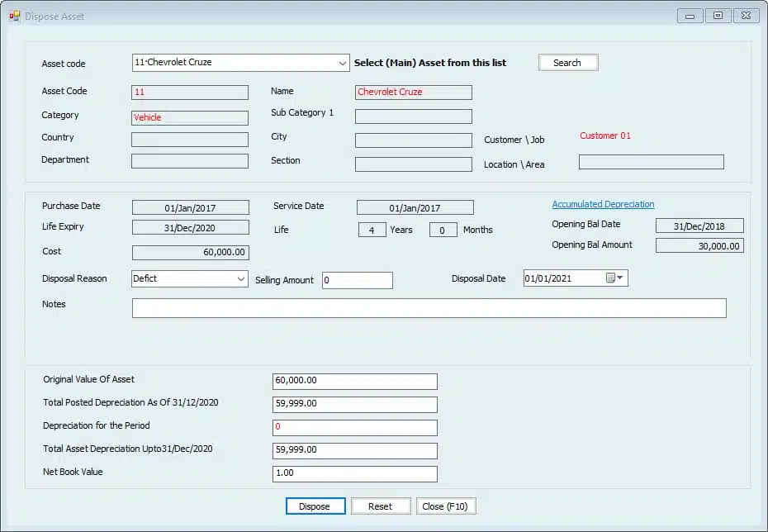
Task: Click the Department input field
Action: (190, 161)
